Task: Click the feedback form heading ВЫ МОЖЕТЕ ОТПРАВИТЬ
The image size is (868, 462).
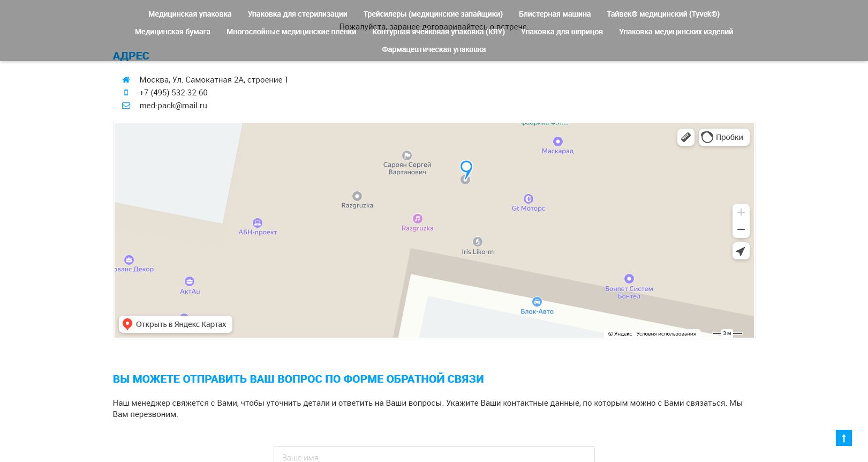Action: pos(298,379)
